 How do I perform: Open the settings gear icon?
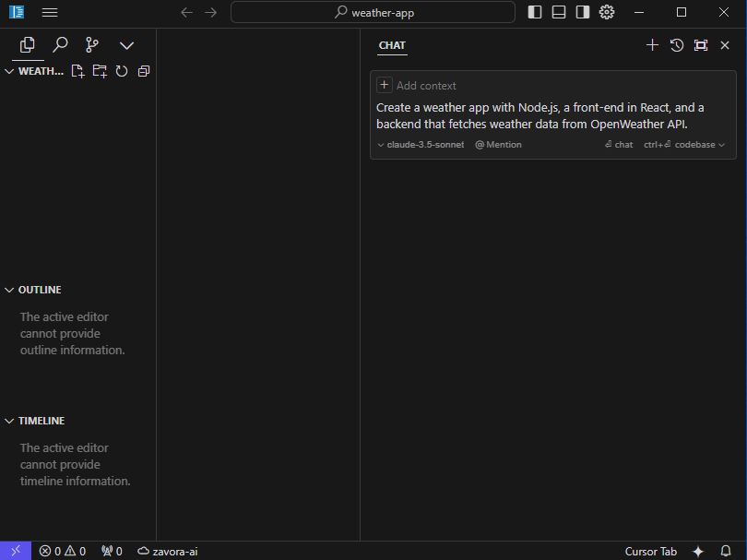click(607, 12)
